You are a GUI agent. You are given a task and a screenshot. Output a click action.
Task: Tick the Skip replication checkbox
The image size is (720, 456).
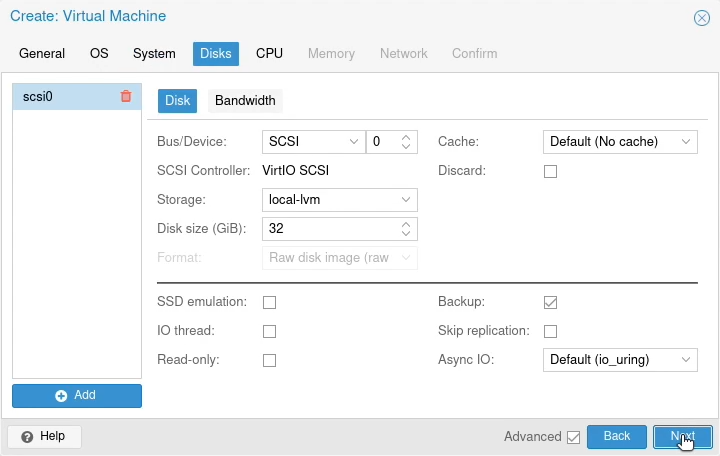[550, 331]
